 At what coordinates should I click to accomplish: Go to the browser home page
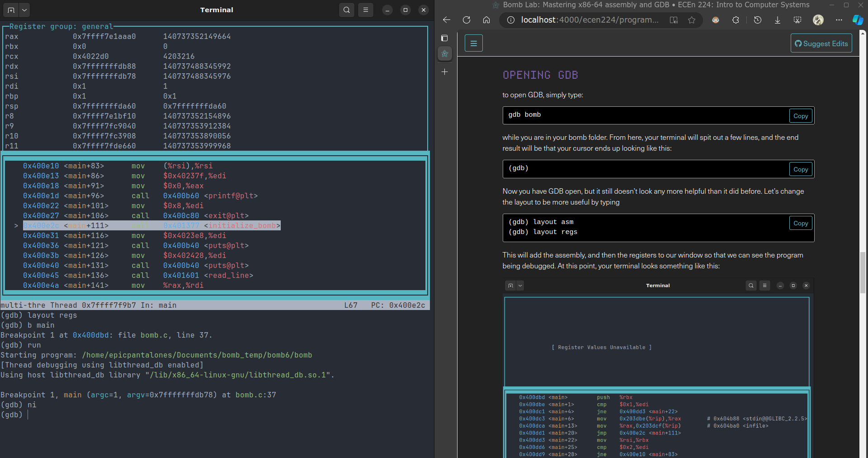point(486,20)
